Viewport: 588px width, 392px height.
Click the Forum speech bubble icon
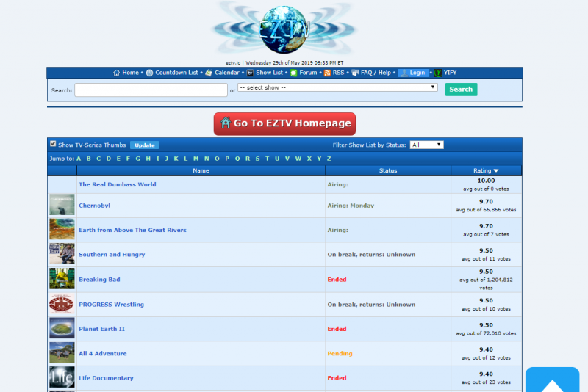coord(293,73)
